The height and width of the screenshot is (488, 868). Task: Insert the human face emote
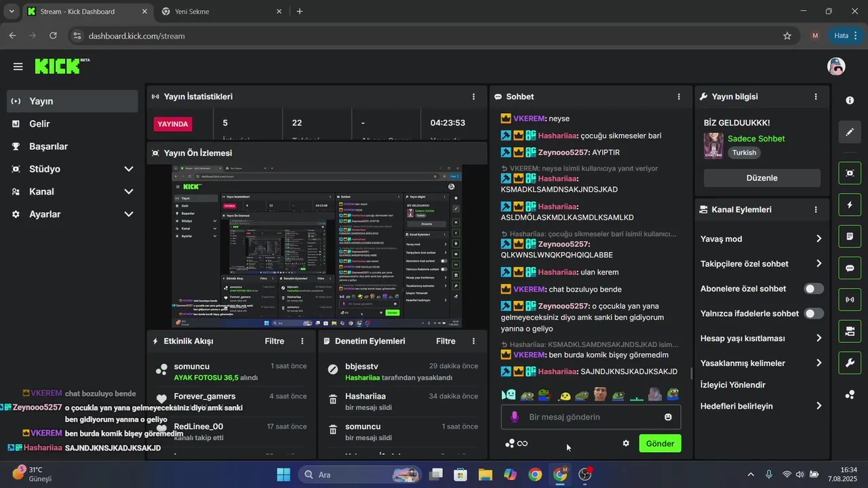coord(600,394)
